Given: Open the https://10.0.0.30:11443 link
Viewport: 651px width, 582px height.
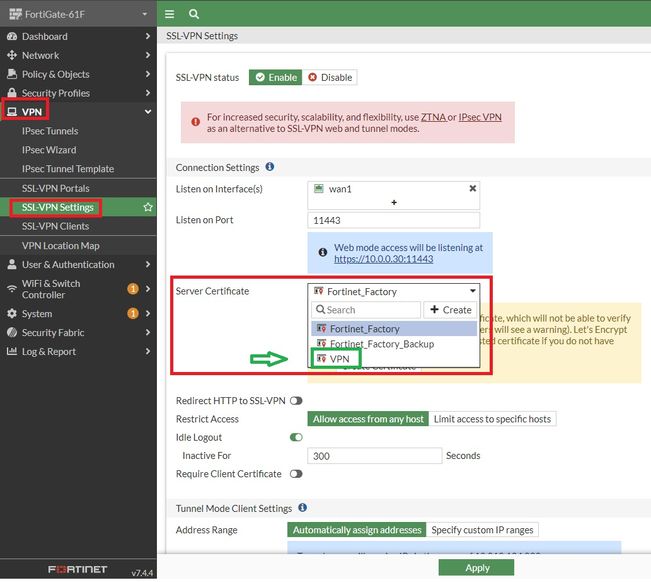Looking at the screenshot, I should [x=384, y=259].
